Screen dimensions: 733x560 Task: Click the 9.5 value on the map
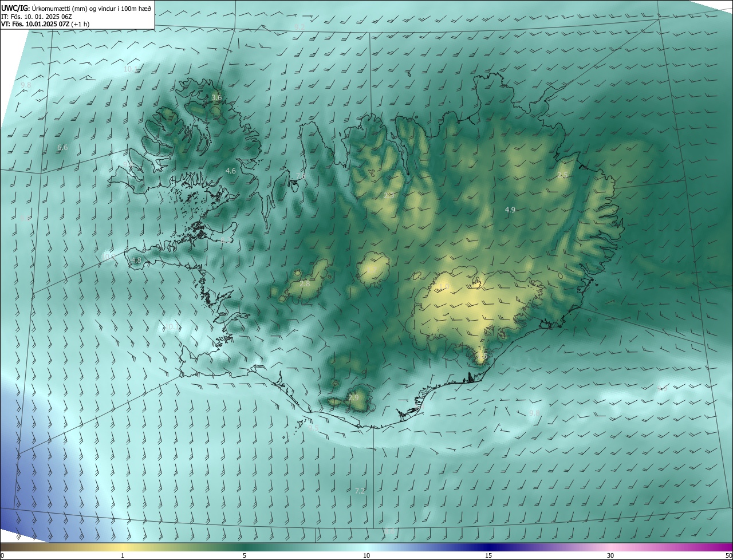click(313, 428)
